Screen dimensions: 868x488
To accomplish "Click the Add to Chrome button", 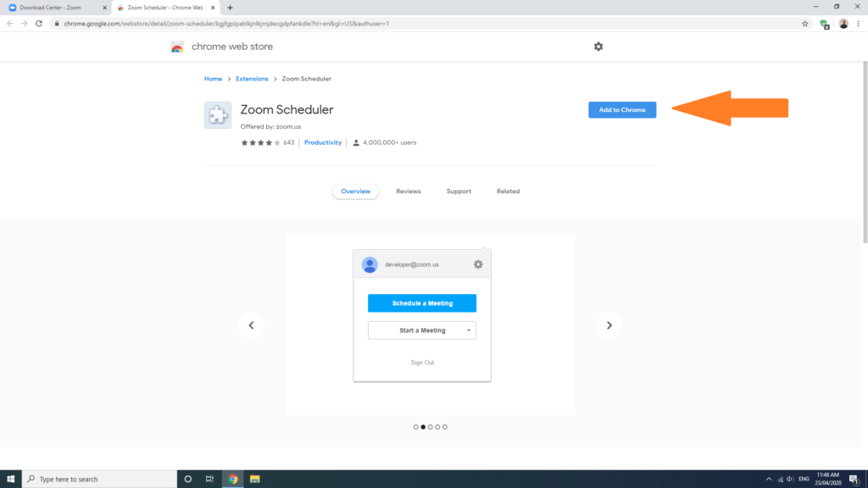I will 621,109.
